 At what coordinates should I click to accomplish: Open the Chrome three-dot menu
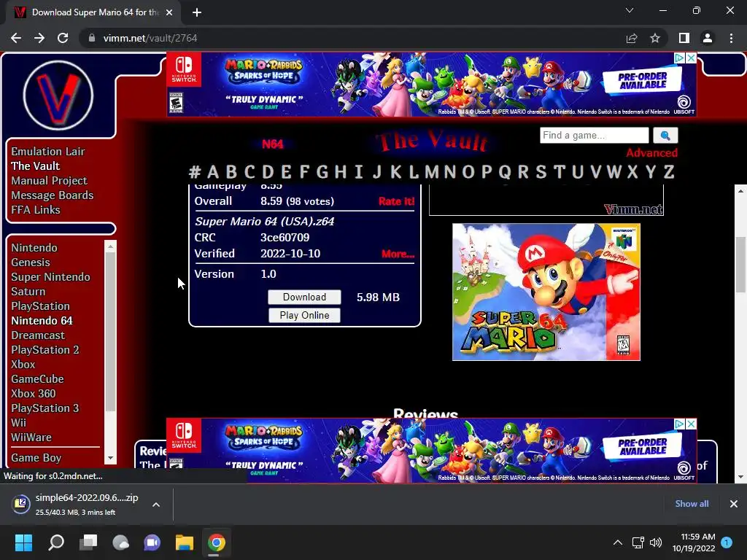(x=731, y=38)
